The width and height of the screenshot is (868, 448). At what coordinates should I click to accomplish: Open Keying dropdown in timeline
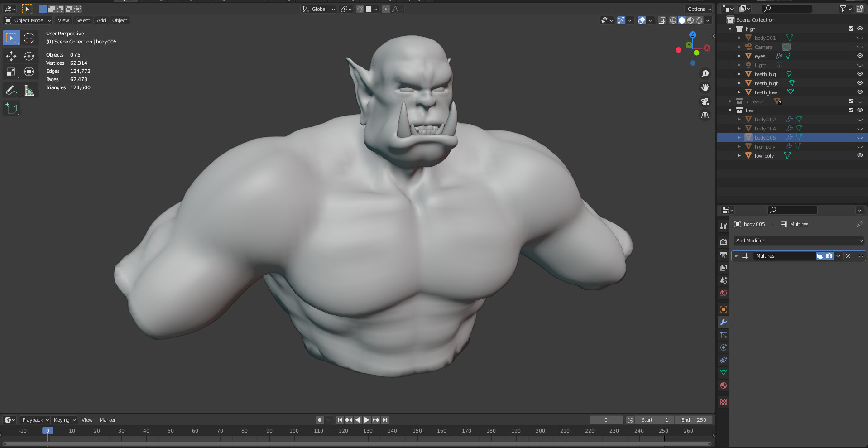pyautogui.click(x=64, y=420)
